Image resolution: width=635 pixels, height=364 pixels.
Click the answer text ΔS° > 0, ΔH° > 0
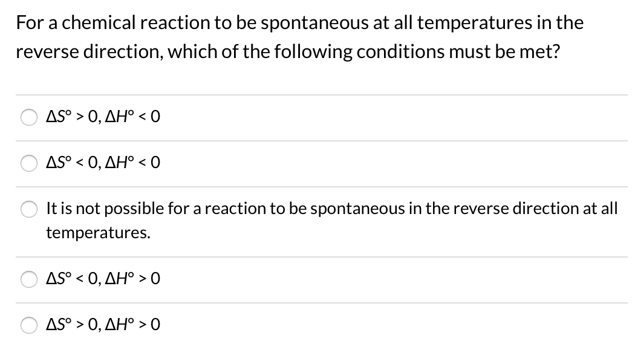tap(102, 325)
